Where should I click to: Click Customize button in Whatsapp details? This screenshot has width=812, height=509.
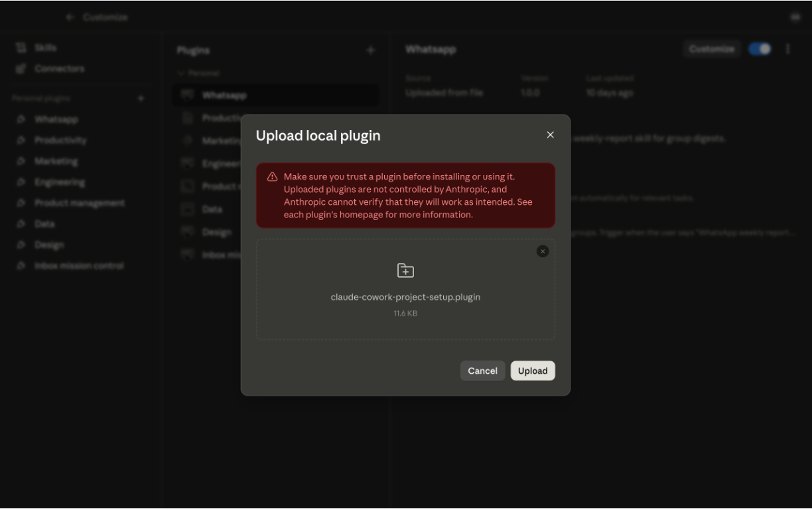(712, 49)
